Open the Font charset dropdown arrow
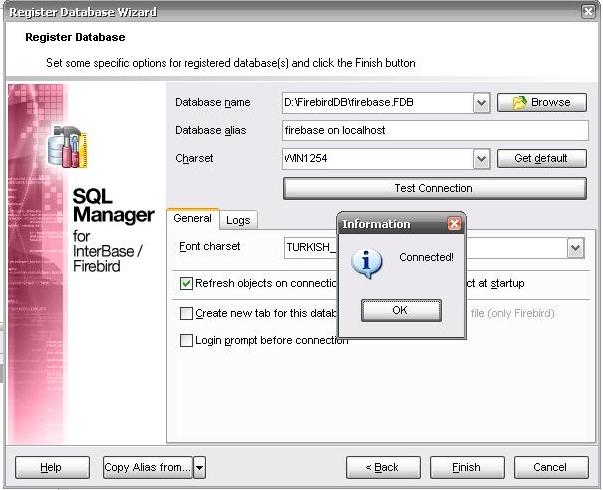The height and width of the screenshot is (490, 603). pos(576,248)
